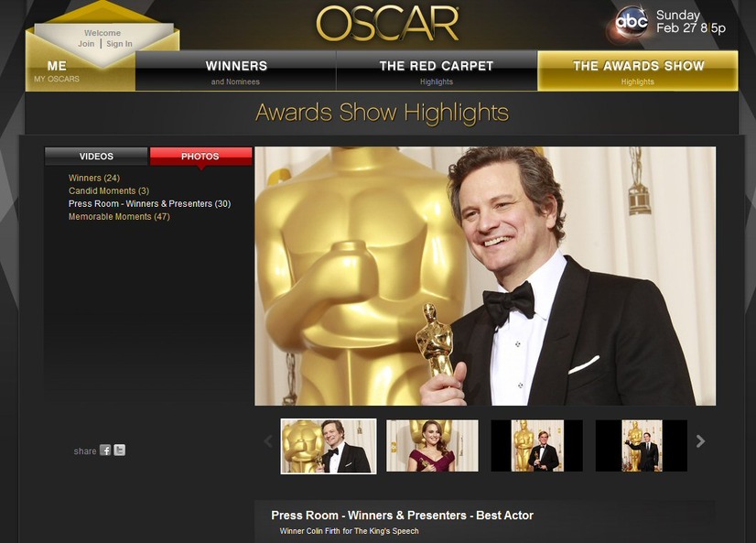
Task: Select the third thumbnail with man holding Oscar
Action: [536, 446]
